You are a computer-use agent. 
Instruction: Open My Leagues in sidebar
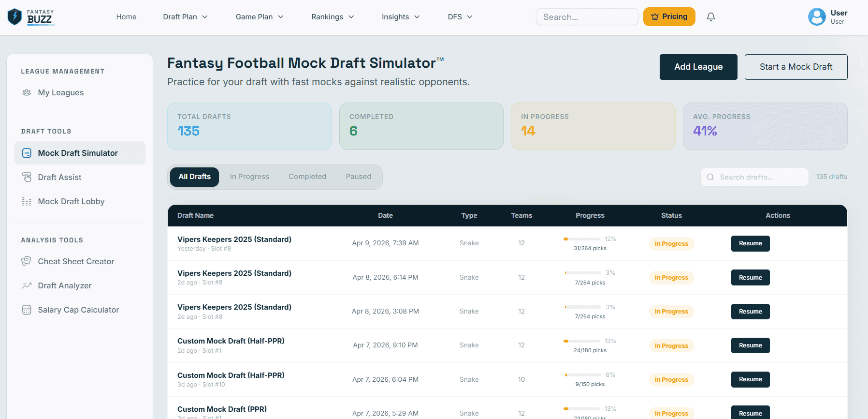(x=80, y=92)
